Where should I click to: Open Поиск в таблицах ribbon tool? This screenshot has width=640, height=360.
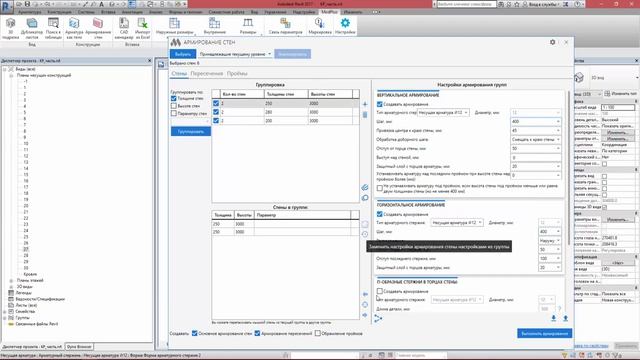[53, 29]
